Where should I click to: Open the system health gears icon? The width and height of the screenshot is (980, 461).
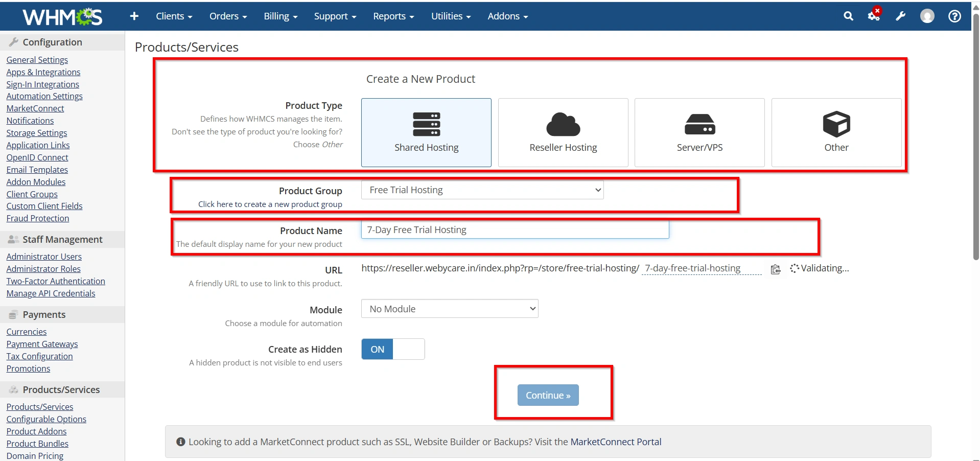[x=874, y=15]
